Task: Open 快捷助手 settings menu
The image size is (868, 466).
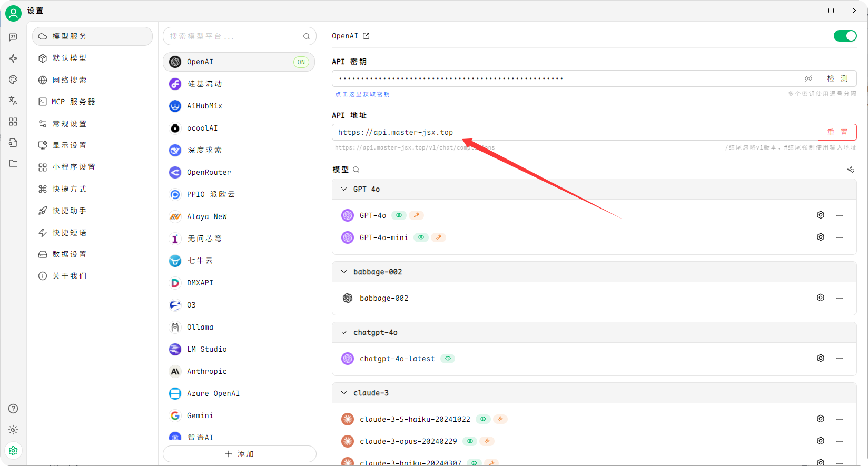Action: [x=92, y=211]
